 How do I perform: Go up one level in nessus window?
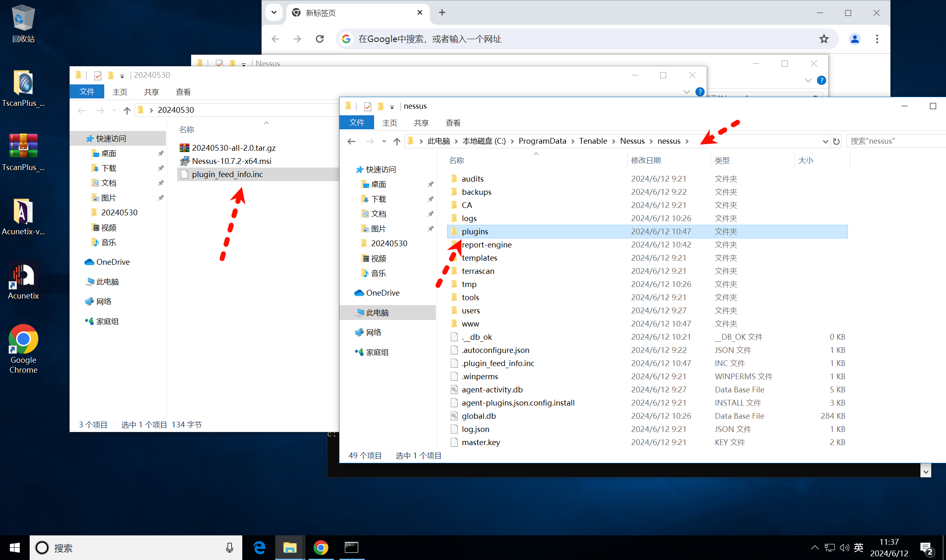coord(397,141)
